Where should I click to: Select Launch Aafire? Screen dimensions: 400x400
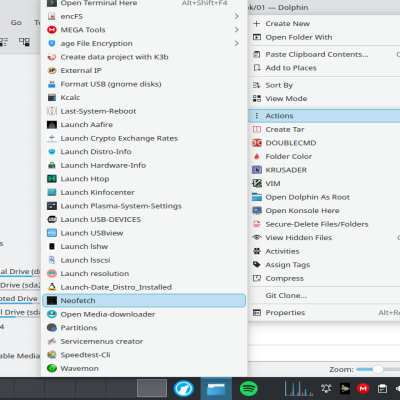tap(144, 125)
